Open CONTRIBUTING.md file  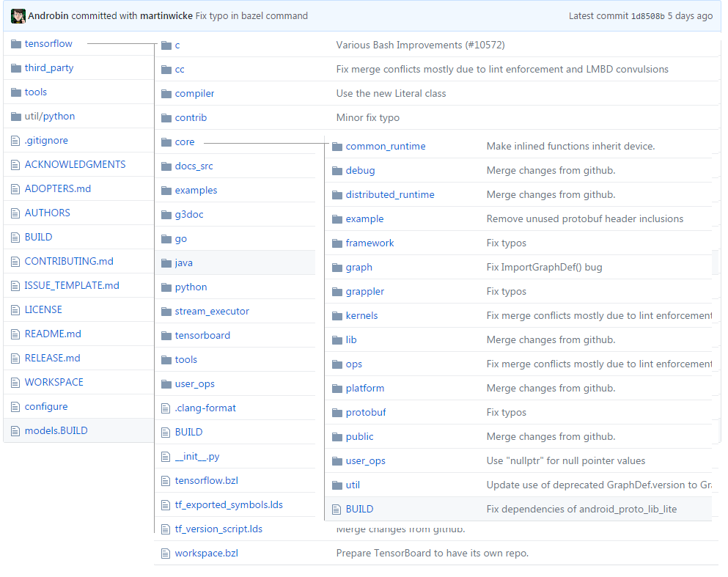(69, 261)
